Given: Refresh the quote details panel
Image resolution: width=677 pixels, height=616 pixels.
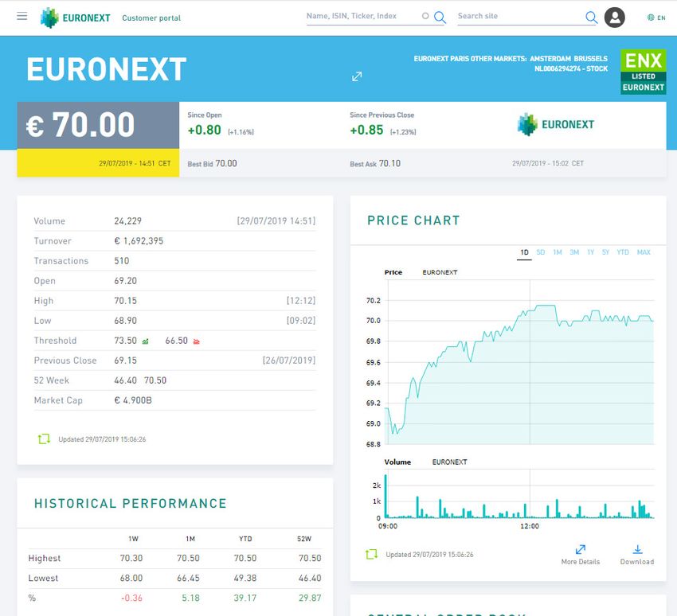Looking at the screenshot, I should tap(44, 439).
